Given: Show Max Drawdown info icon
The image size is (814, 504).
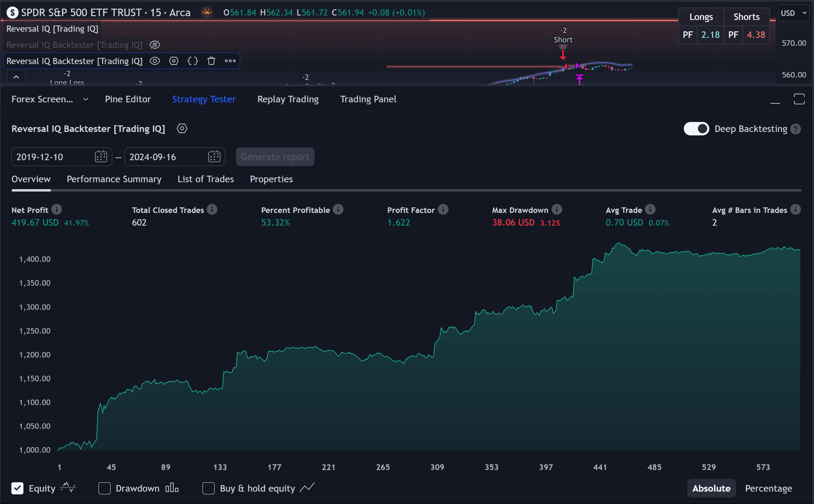Looking at the screenshot, I should [557, 209].
